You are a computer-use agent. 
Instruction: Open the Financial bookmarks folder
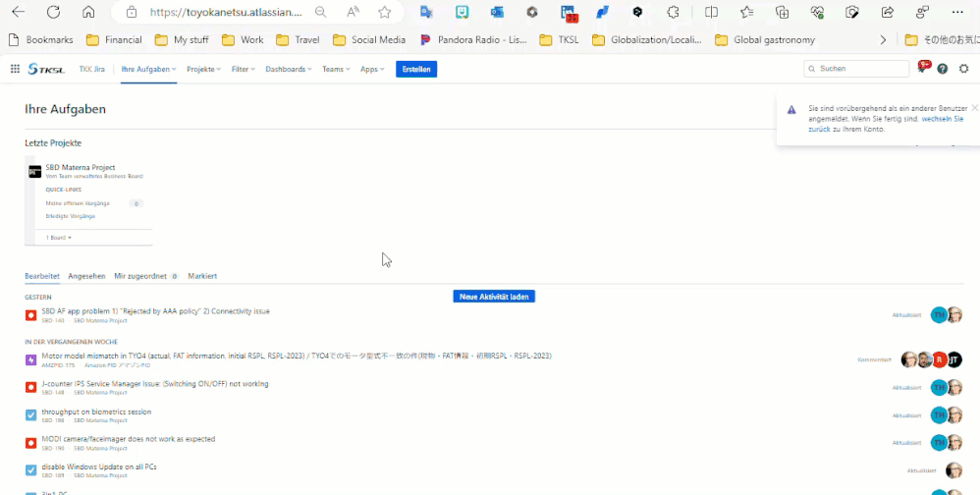point(114,40)
